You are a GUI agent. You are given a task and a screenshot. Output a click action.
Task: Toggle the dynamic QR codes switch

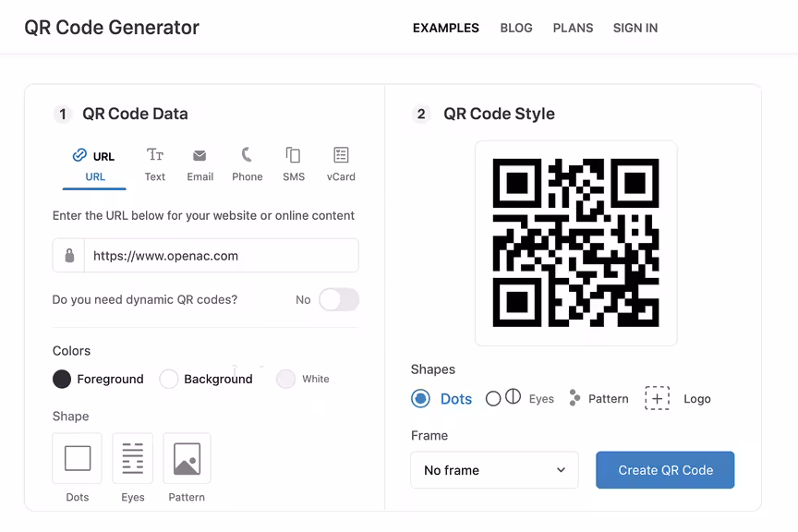(340, 299)
